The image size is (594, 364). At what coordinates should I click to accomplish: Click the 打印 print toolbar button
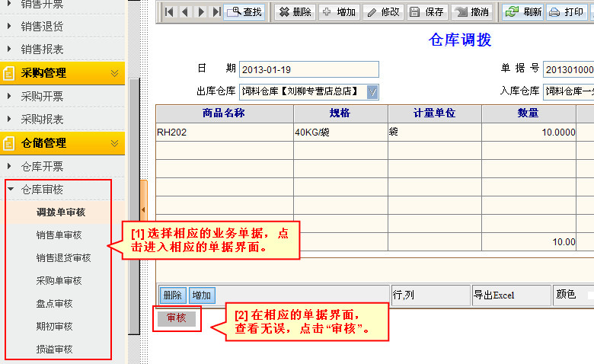[566, 12]
